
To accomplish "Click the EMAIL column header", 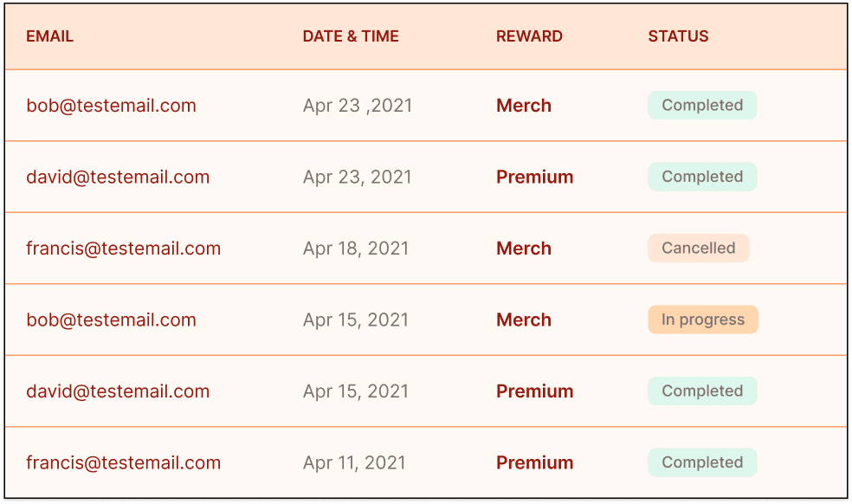I will pos(49,36).
